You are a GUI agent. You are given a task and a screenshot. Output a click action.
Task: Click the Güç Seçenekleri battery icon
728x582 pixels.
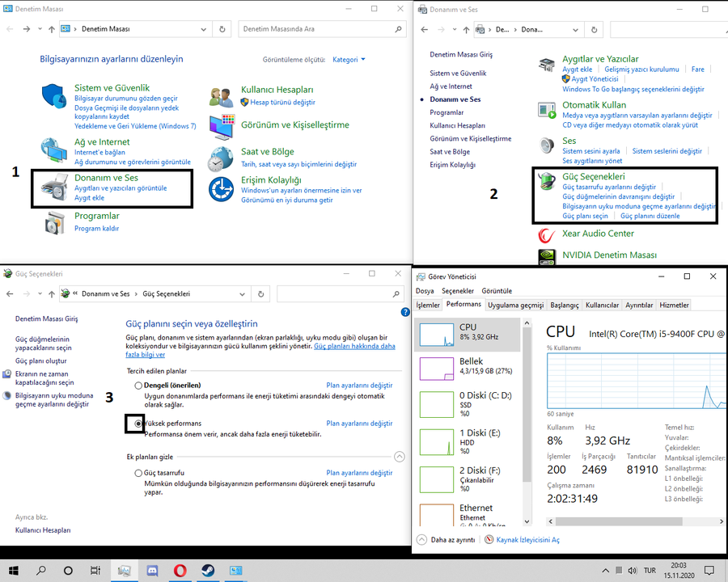[548, 181]
